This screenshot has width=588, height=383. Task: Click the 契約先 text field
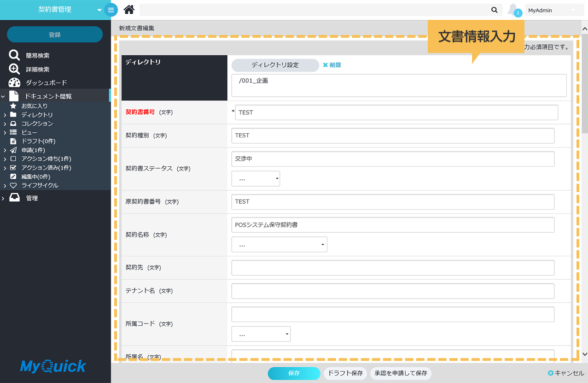pos(392,268)
